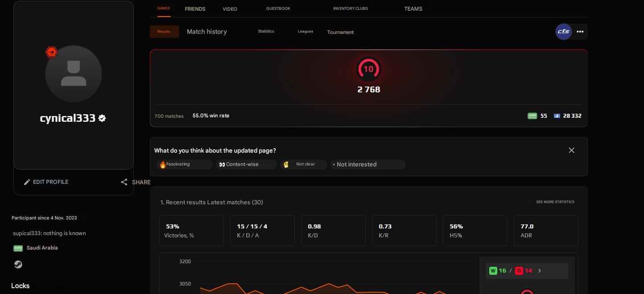Viewport: 644px width, 294px height.
Task: Click the profile avatar placeholder
Action: pyautogui.click(x=74, y=74)
